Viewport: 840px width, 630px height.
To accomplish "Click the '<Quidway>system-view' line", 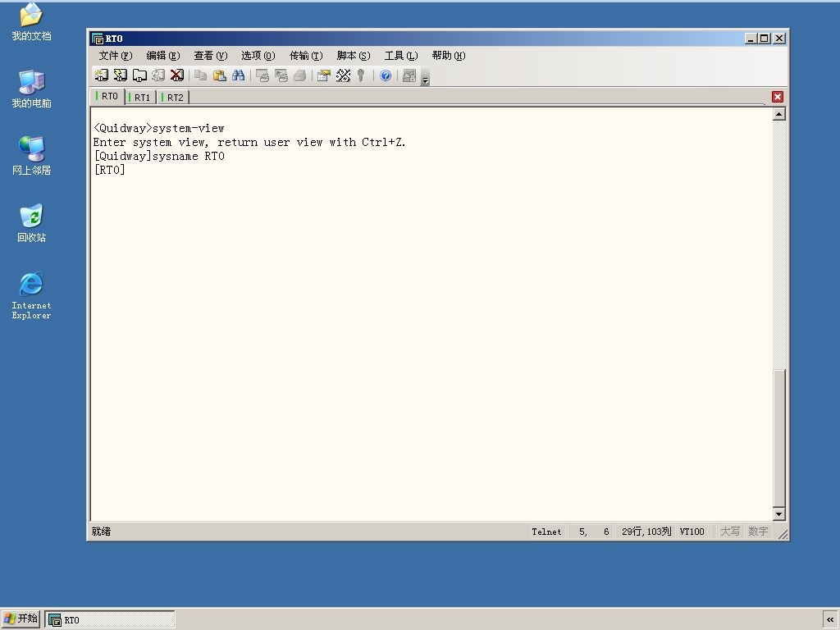I will click(x=158, y=128).
